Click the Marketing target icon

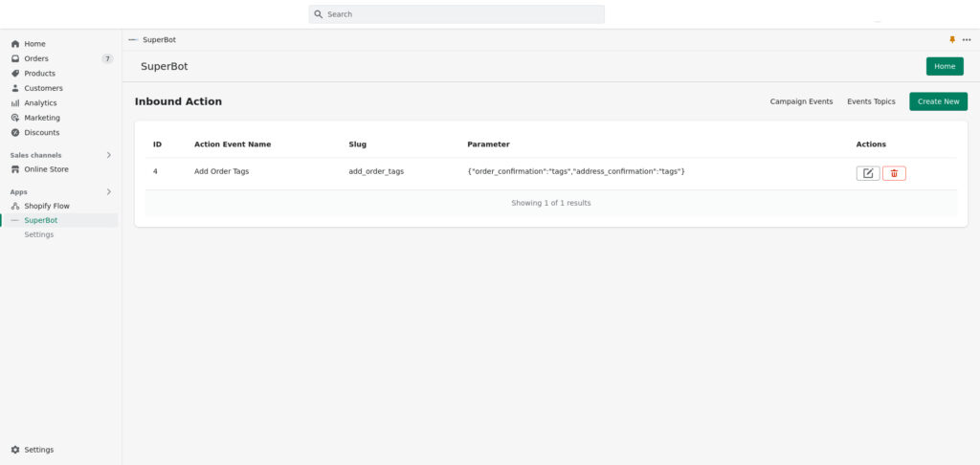coord(15,118)
